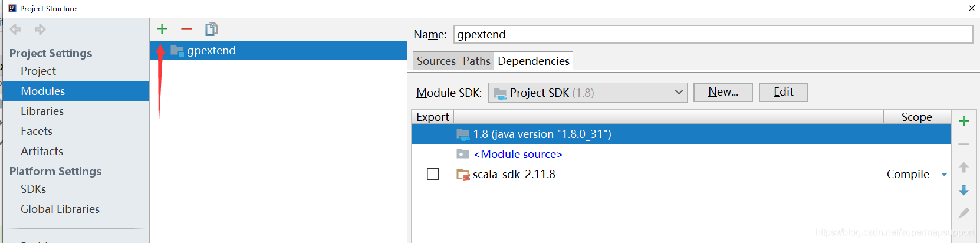Click the Scope column header
The width and height of the screenshot is (980, 243).
917,117
